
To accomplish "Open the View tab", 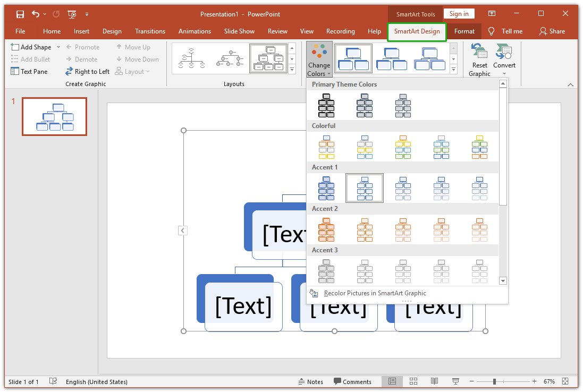I will click(307, 31).
